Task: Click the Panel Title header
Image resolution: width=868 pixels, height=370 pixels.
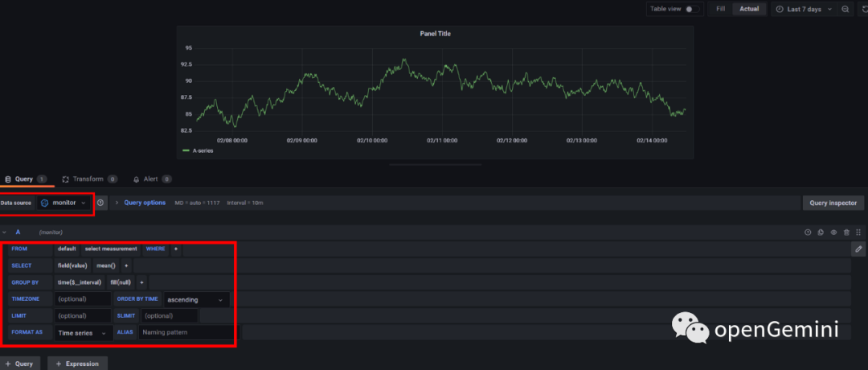Action: (x=435, y=34)
